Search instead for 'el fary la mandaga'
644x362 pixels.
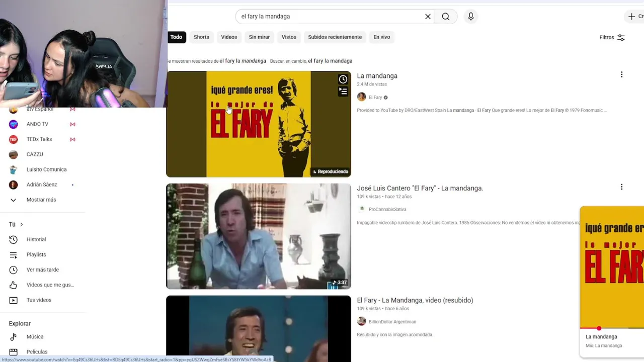point(330,61)
